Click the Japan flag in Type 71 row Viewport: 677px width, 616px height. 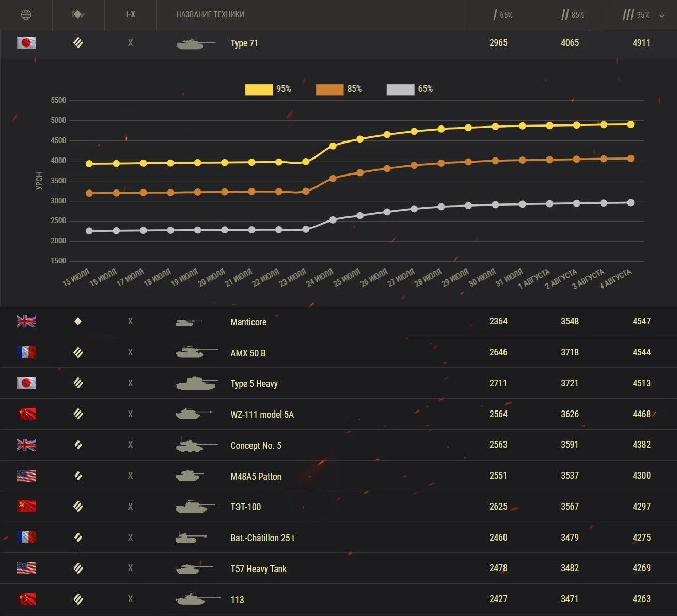(26, 42)
